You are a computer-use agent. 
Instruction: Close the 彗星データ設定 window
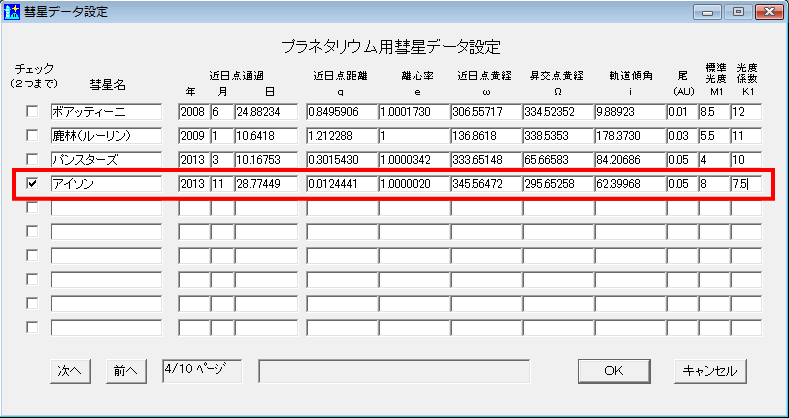tap(765, 12)
